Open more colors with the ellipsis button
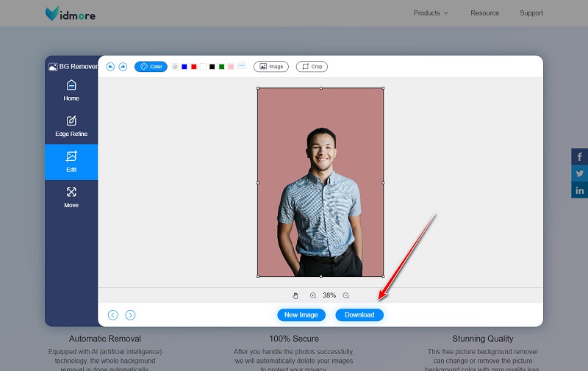Image resolution: width=588 pixels, height=371 pixels. pyautogui.click(x=241, y=67)
